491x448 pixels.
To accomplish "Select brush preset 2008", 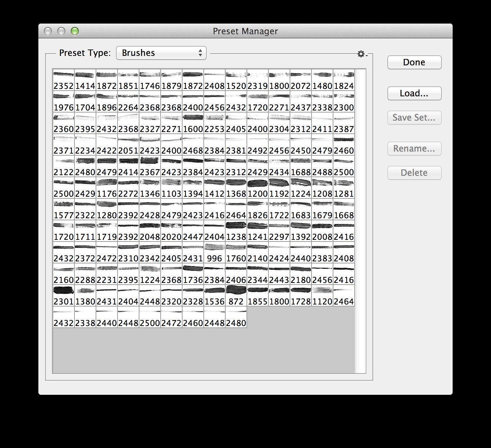I will [322, 231].
